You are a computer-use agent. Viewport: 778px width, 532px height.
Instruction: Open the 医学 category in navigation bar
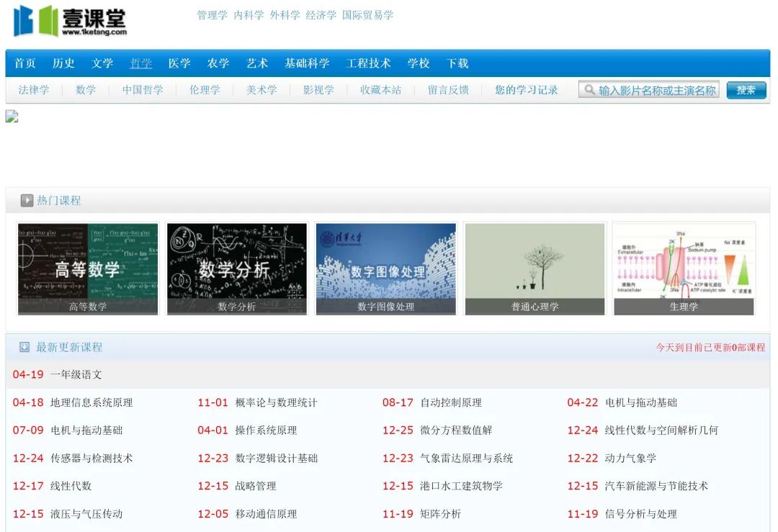click(x=179, y=63)
